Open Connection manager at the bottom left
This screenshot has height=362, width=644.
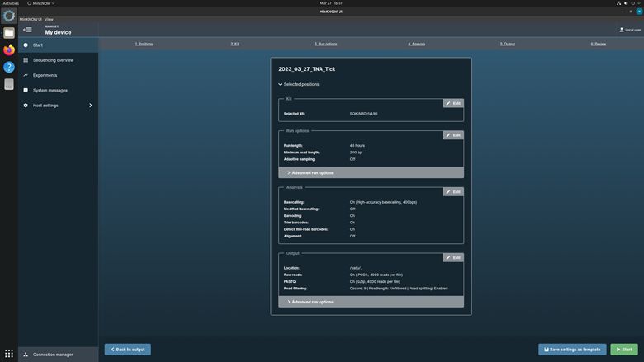(52, 355)
